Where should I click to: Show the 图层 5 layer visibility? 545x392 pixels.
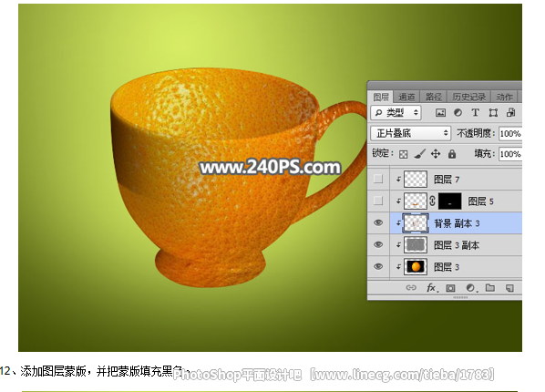click(378, 201)
